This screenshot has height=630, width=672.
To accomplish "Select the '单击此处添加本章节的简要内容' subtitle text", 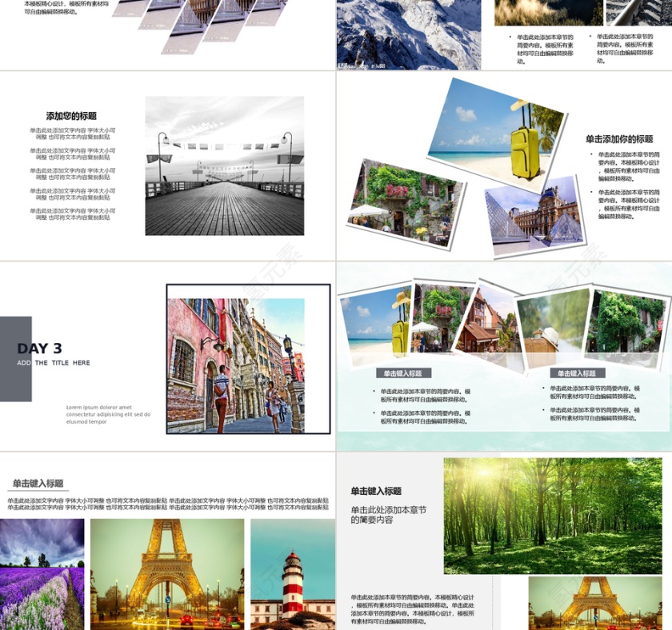I will pyautogui.click(x=389, y=514).
